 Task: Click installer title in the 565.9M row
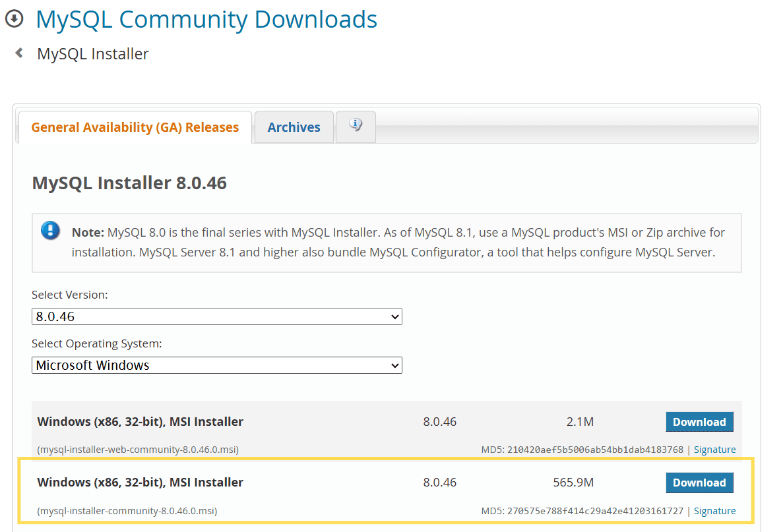[x=141, y=483]
